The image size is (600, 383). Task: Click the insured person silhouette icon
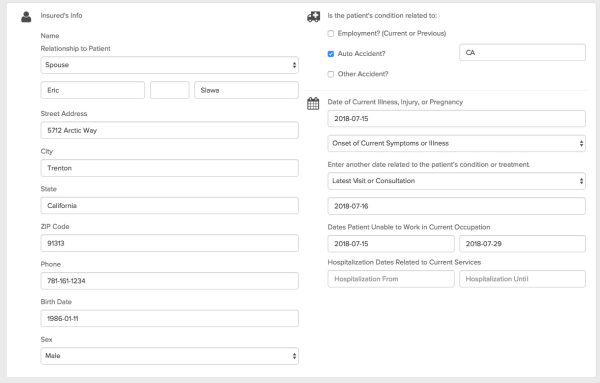pos(26,17)
